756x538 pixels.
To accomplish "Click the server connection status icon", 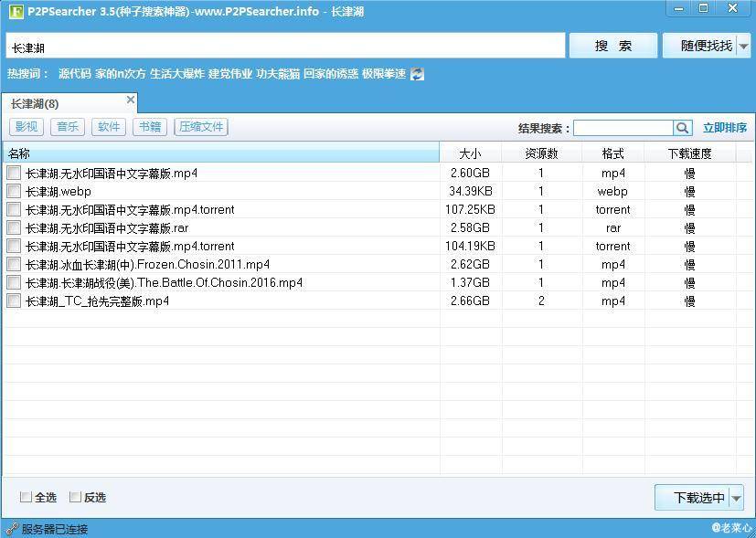I will click(x=12, y=529).
